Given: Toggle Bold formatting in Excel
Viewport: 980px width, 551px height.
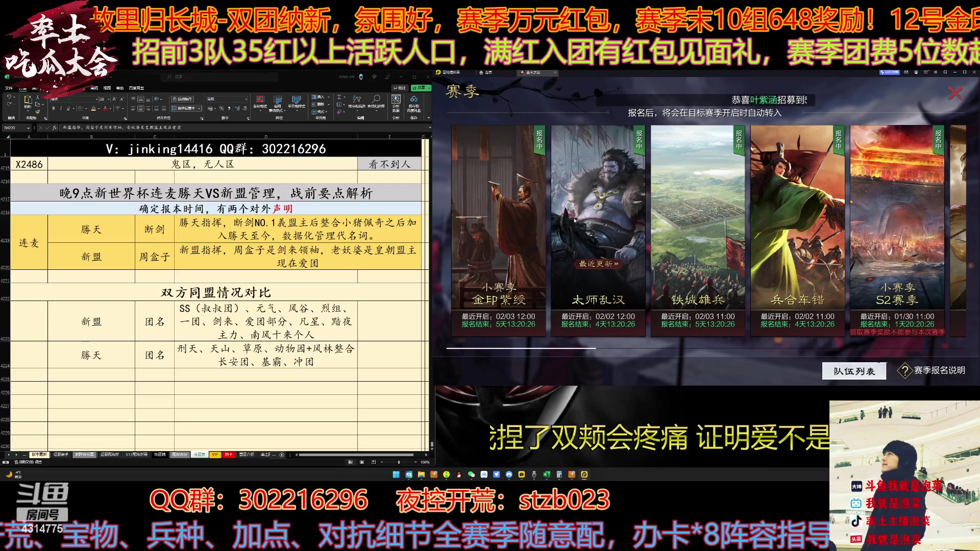Looking at the screenshot, I should pos(54,108).
